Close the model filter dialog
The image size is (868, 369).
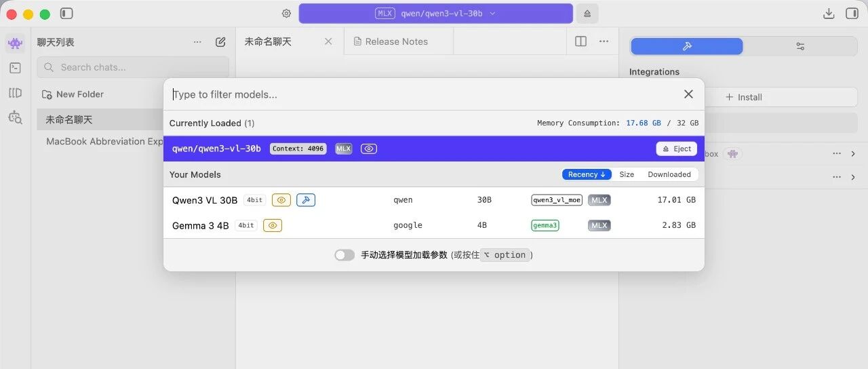(x=688, y=94)
